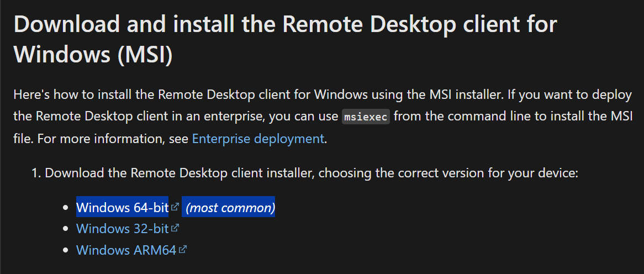Click the bullet point before Windows 32-bit
This screenshot has width=644, height=274.
[65, 229]
